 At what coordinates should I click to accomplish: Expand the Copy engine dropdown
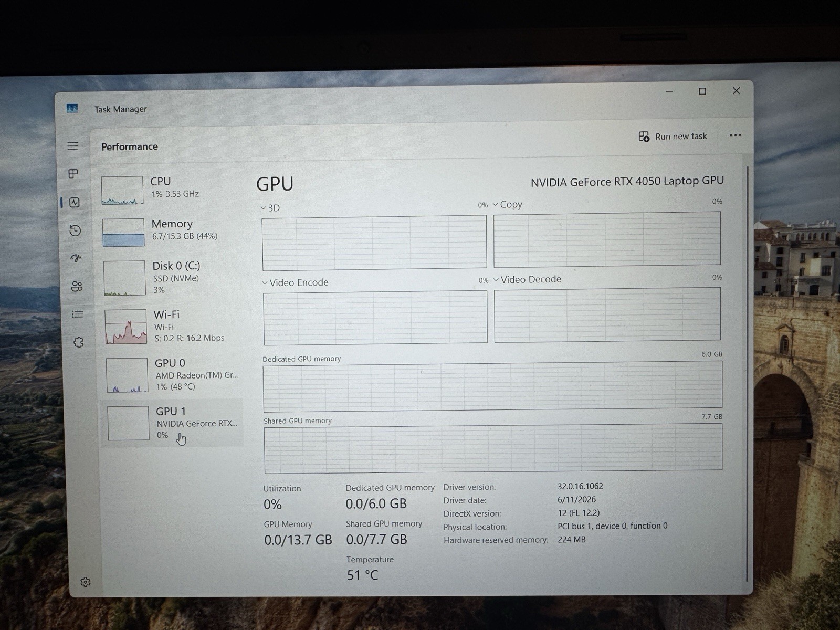[x=495, y=204]
